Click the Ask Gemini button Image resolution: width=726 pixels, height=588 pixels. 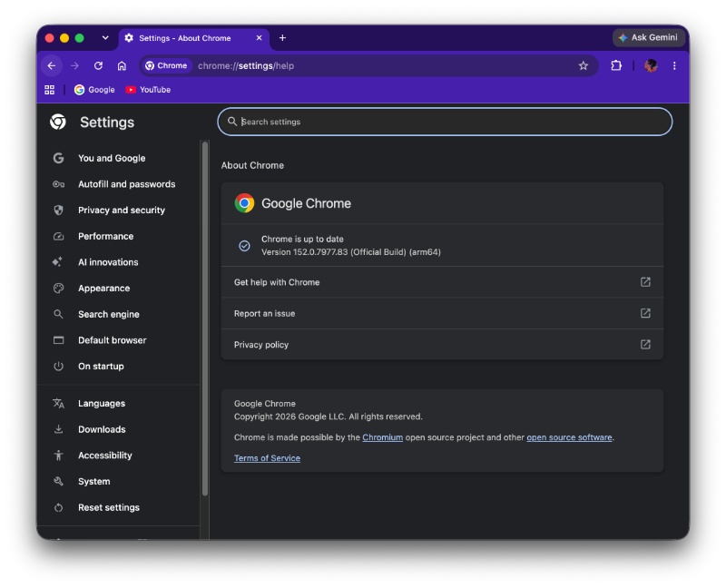pos(649,37)
